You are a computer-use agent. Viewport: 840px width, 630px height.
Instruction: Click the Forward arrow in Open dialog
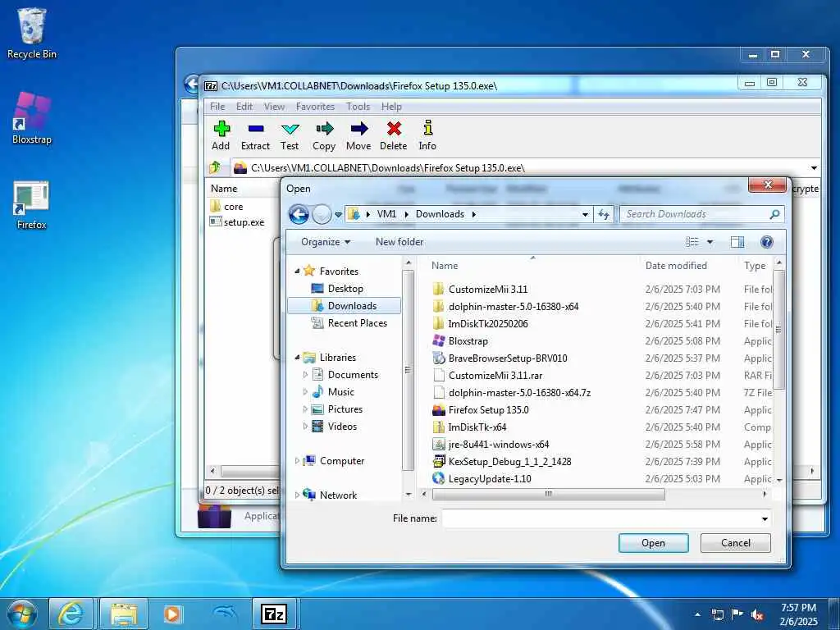pos(322,214)
